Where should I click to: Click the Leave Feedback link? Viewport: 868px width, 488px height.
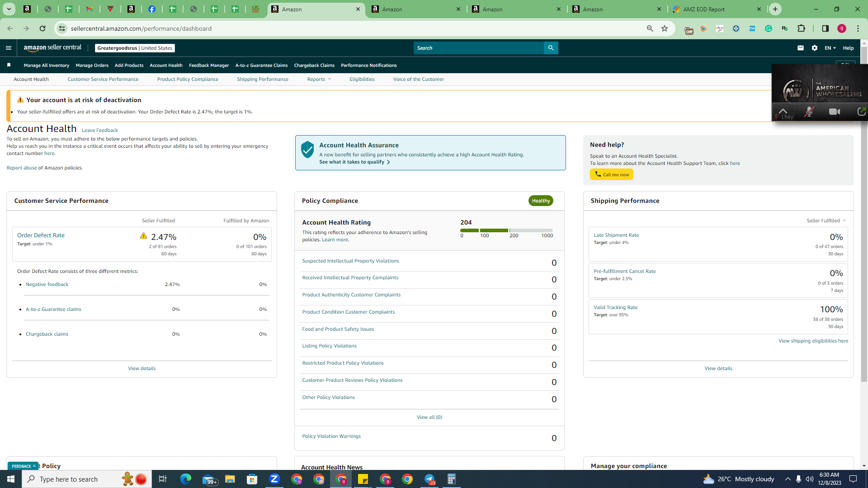[100, 130]
